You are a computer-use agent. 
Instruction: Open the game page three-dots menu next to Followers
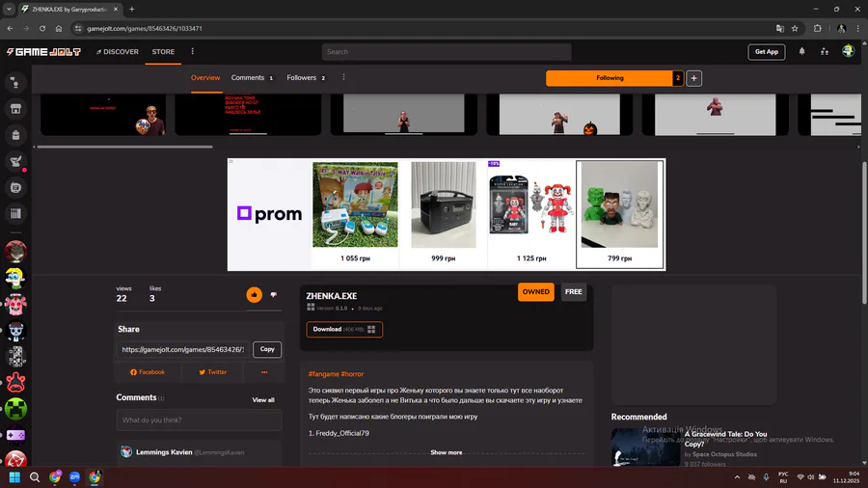pos(343,77)
